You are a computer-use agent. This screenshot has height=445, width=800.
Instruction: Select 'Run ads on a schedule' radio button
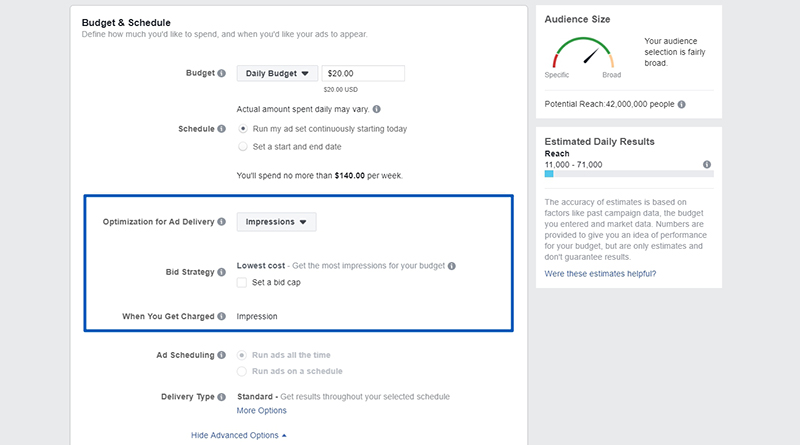(242, 371)
